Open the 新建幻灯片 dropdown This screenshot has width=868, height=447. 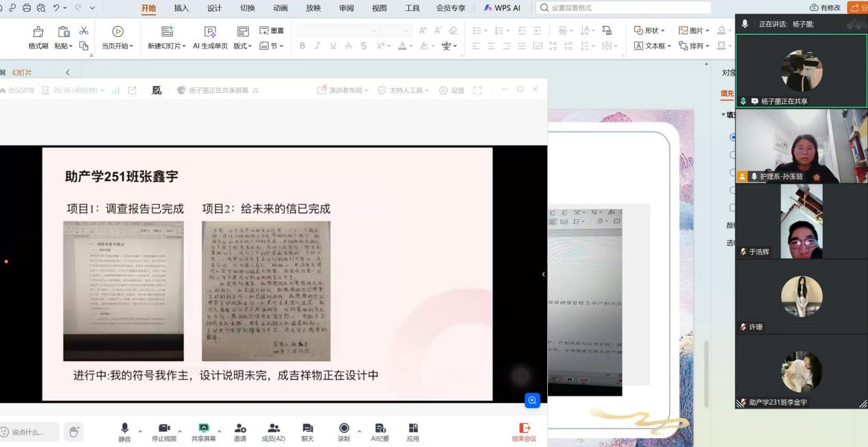pyautogui.click(x=169, y=46)
